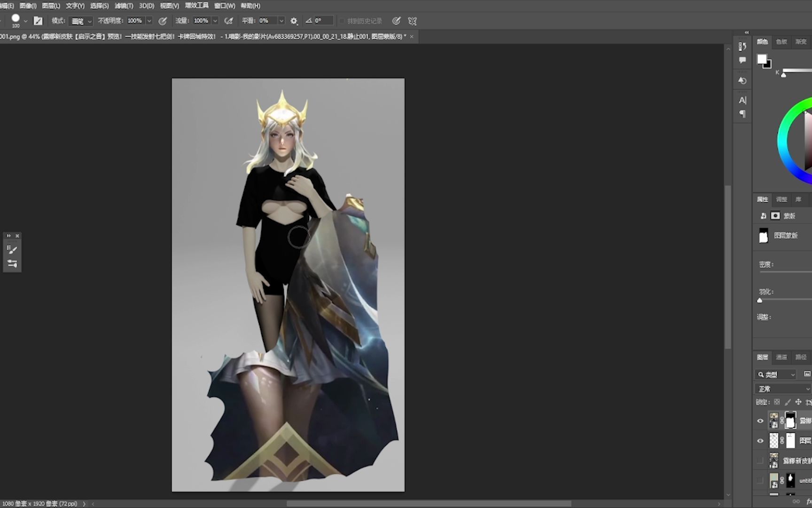Open the 滤镜(T) menu
Image resolution: width=812 pixels, height=508 pixels.
124,6
